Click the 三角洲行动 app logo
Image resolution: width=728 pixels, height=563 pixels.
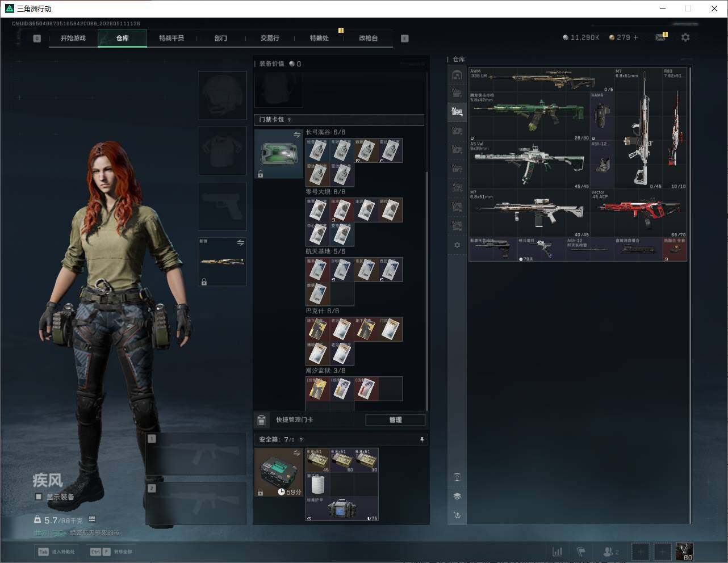[x=9, y=9]
